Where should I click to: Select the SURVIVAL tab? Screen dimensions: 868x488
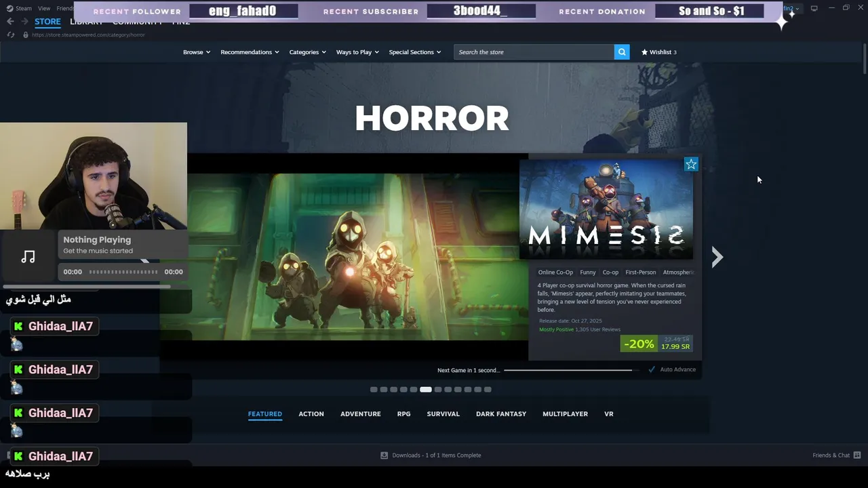tap(443, 414)
